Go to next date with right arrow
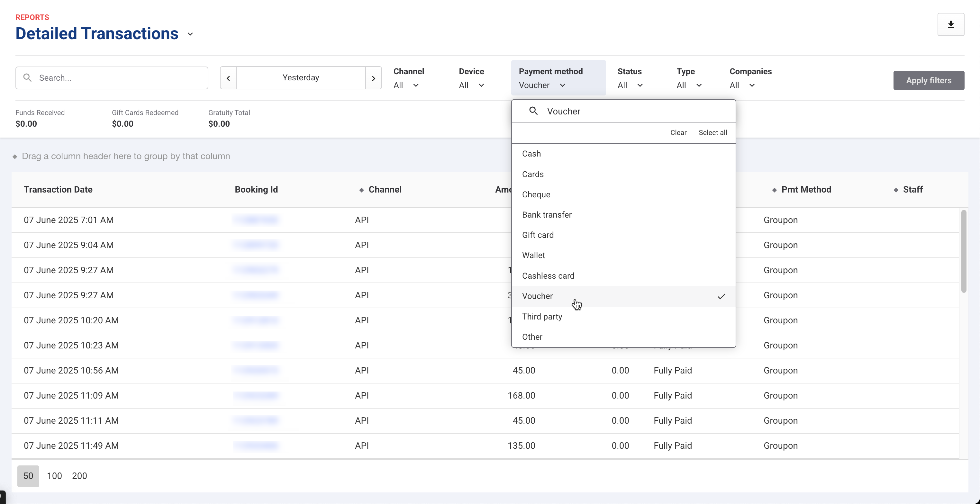 374,78
